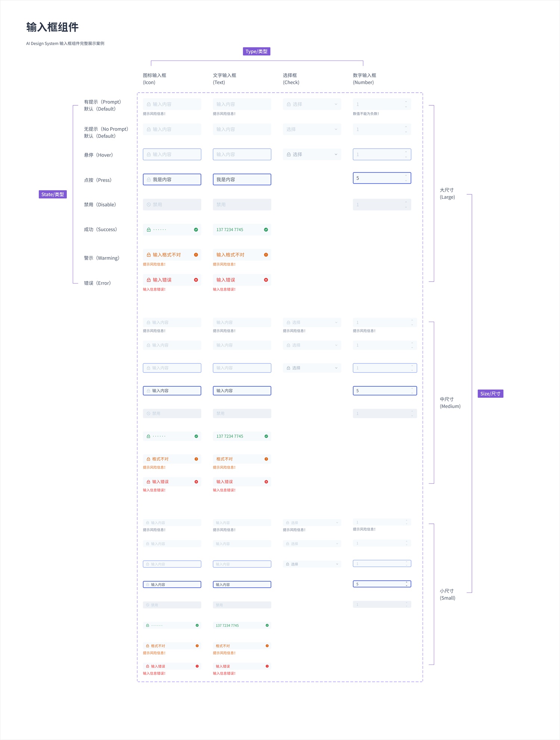Click lock icon in large success password field
Screen dimensions: 560x740
(x=149, y=230)
